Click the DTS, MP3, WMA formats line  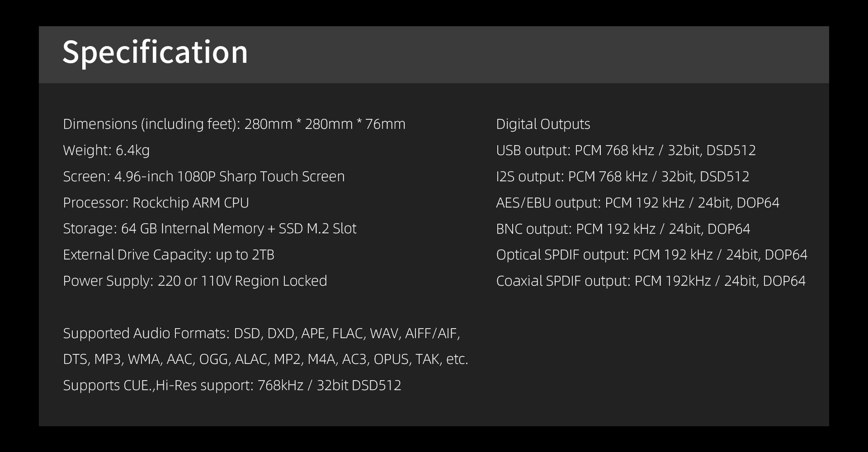click(265, 359)
